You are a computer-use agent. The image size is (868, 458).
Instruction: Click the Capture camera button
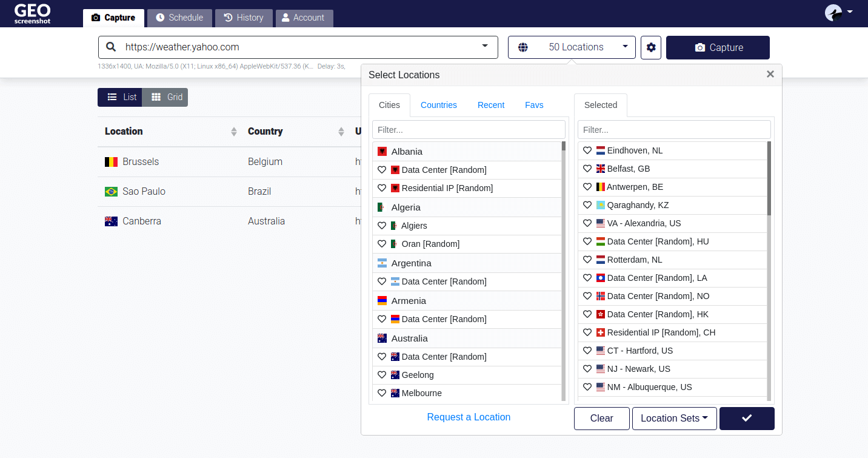[x=718, y=47]
